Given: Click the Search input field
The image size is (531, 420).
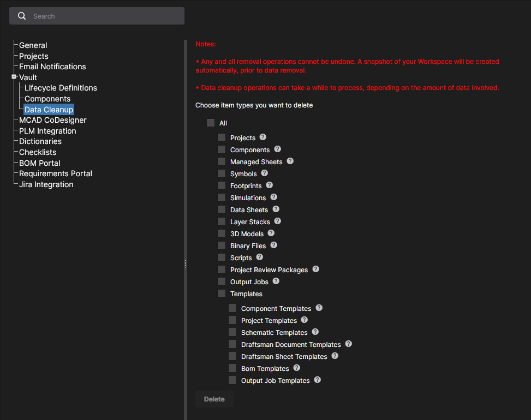Looking at the screenshot, I should [104, 16].
